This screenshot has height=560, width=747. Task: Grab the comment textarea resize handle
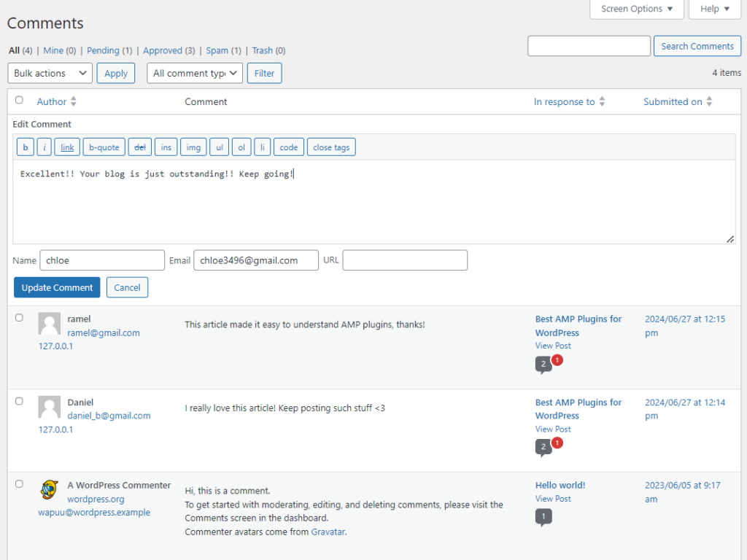tap(730, 239)
